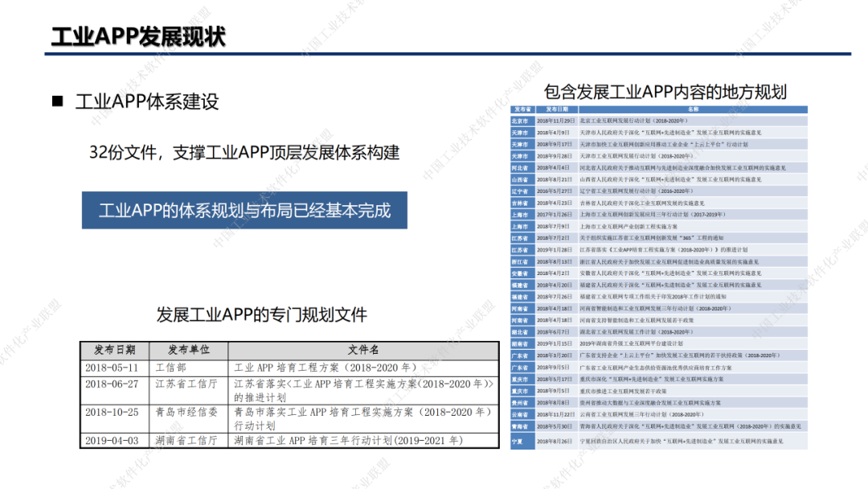Screen dimensions: 868x489
Task: Click the slide title 工业APP发展现状
Action: (138, 36)
